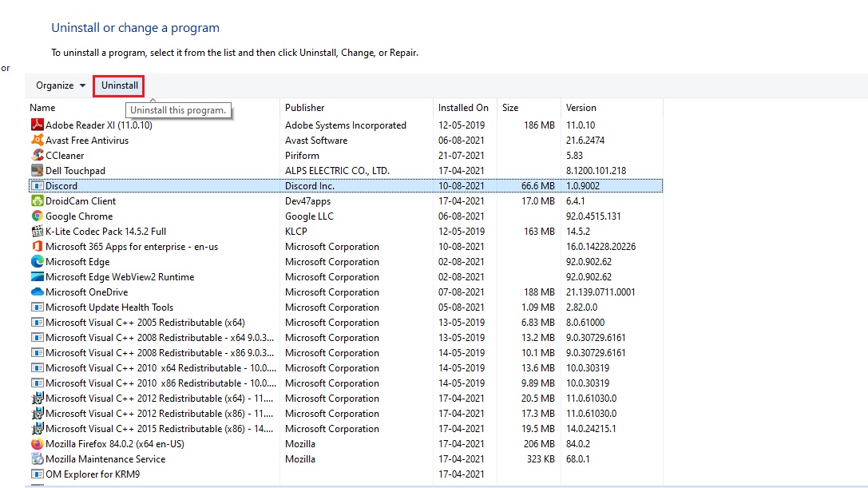Click the Discord row icon

(37, 185)
